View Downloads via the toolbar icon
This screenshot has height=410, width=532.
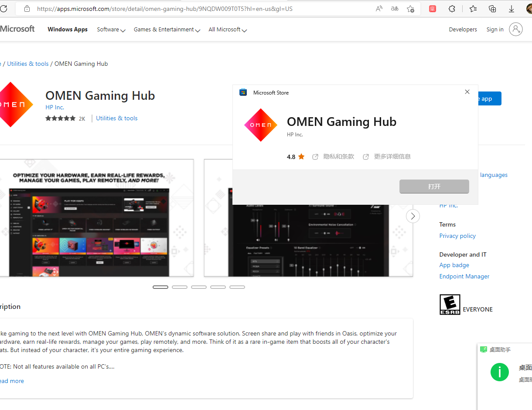(511, 8)
